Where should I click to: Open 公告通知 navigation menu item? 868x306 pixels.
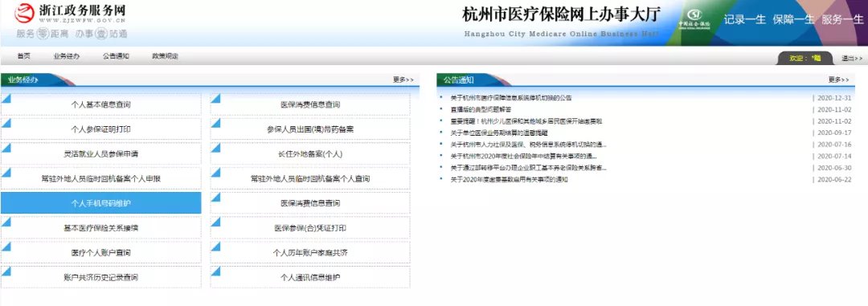click(x=116, y=56)
